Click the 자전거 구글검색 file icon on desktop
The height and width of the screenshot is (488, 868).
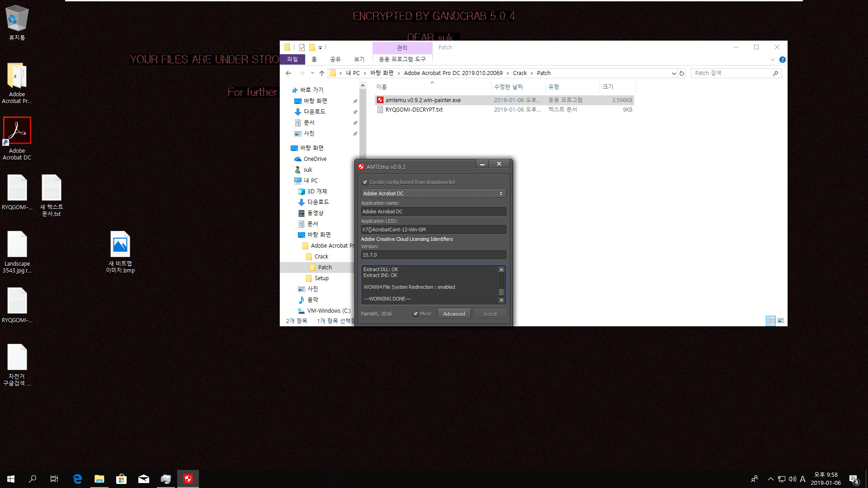coord(17,357)
